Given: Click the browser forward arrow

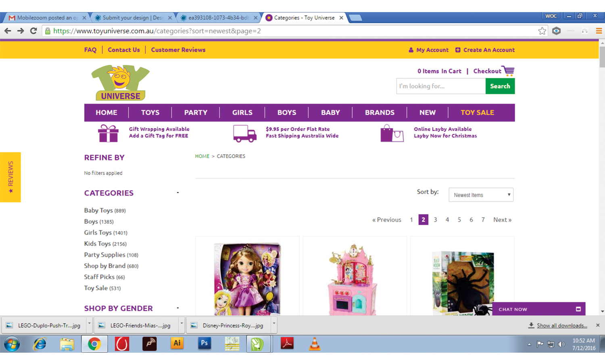Looking at the screenshot, I should tap(21, 31).
